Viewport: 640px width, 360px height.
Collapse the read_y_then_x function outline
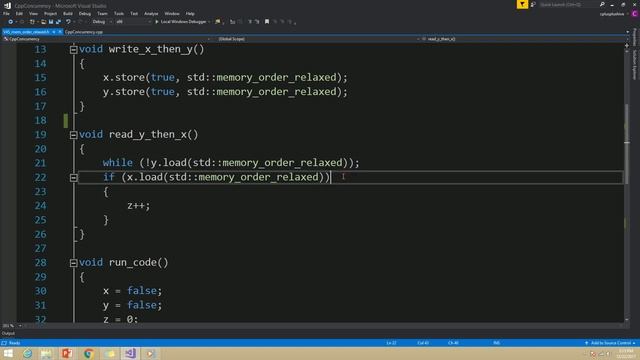(73, 135)
